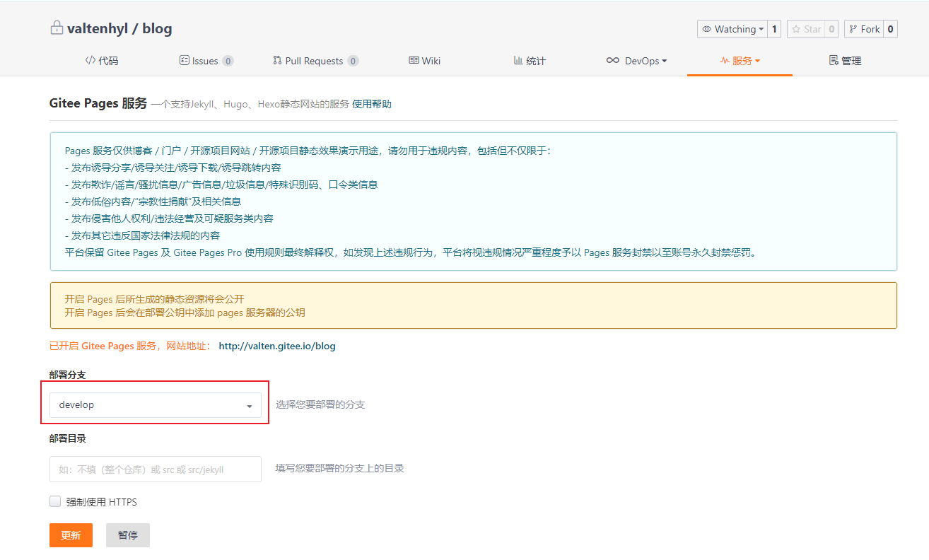Switch to the Issues tab
Image resolution: width=929 pixels, height=560 pixels.
point(206,61)
